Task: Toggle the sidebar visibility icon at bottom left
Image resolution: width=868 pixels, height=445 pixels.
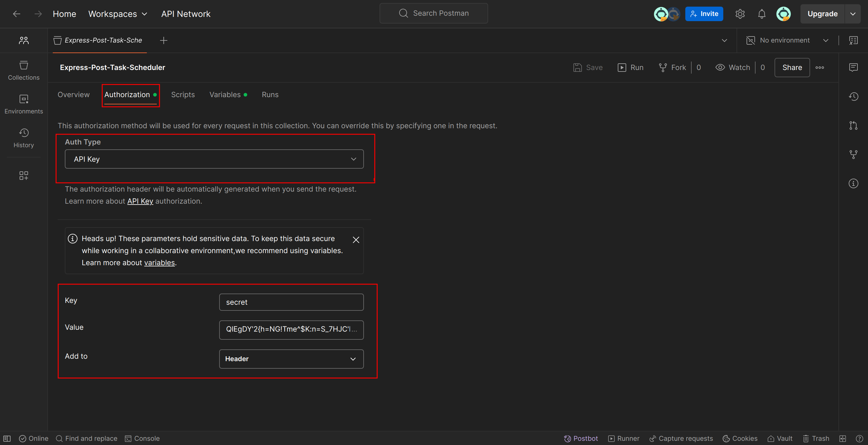Action: 7,438
